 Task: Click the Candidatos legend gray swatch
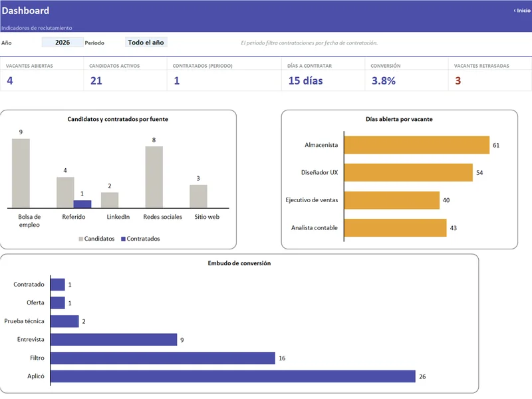[80, 239]
